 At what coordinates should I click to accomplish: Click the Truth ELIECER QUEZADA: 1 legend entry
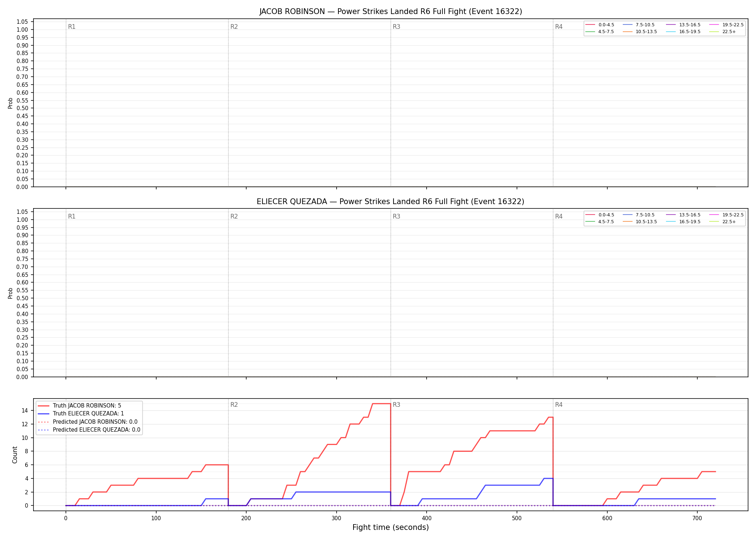(81, 414)
